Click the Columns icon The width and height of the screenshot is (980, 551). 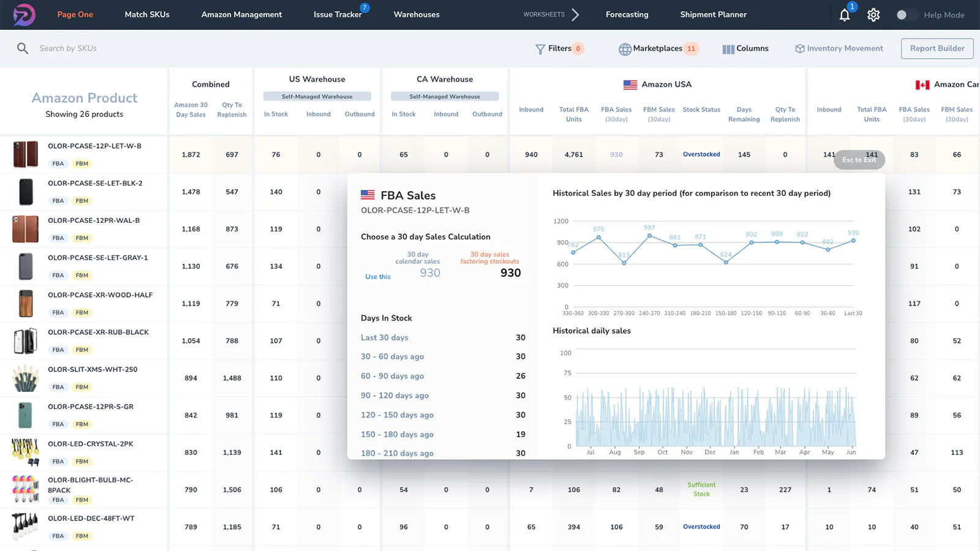[728, 48]
